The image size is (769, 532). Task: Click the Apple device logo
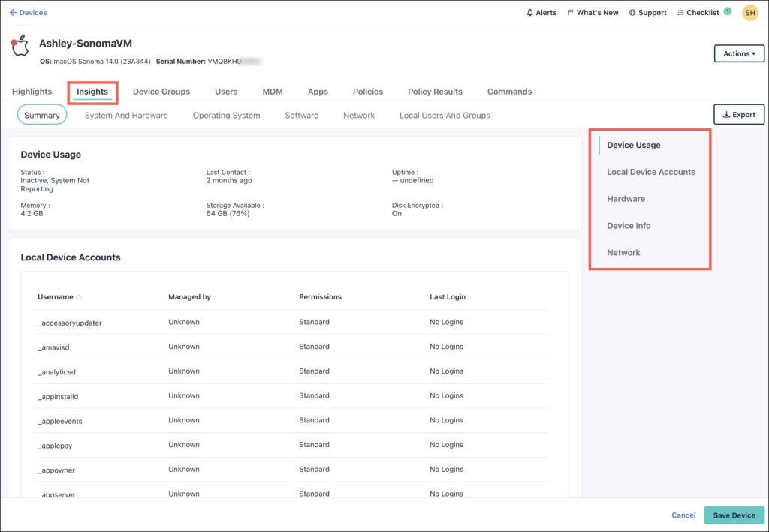[20, 46]
